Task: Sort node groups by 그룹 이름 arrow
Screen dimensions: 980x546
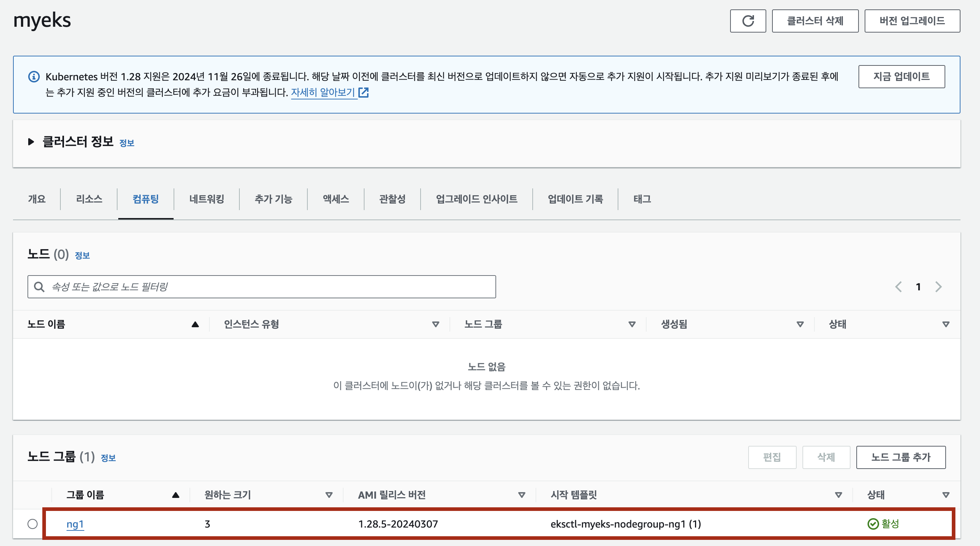Action: pos(175,495)
